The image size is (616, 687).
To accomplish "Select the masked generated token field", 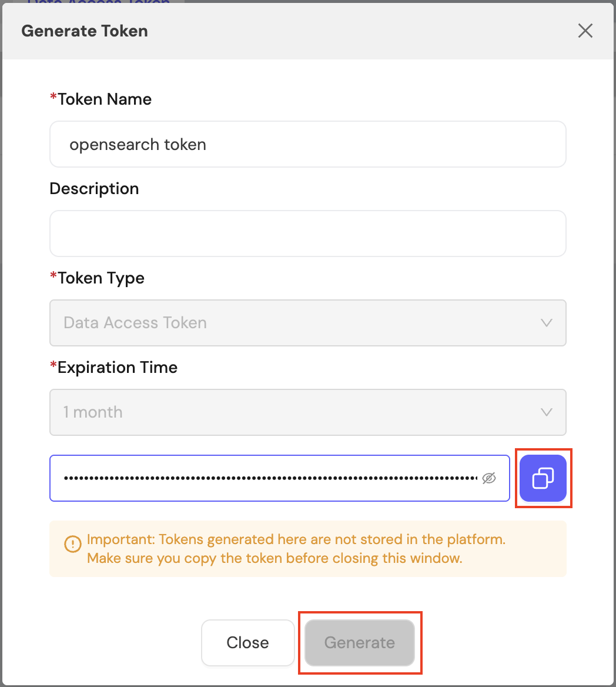I will (280, 478).
